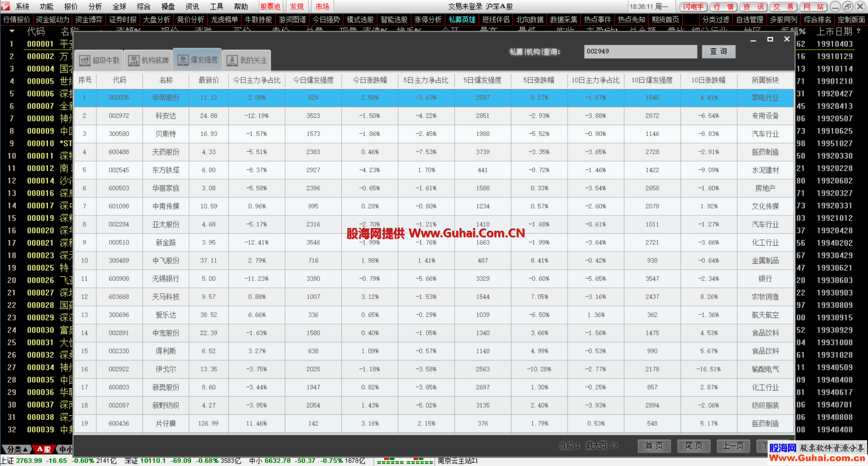Open the 功能 menu
Viewport: 868px width, 466px height.
tap(47, 6)
